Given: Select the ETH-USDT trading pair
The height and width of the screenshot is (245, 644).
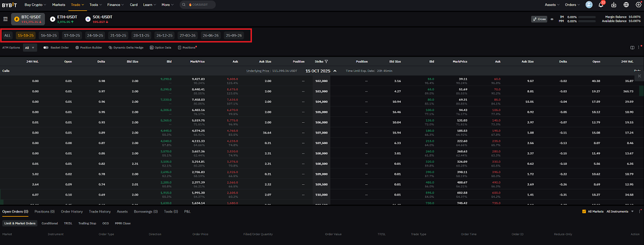Looking at the screenshot, I should click(x=64, y=19).
